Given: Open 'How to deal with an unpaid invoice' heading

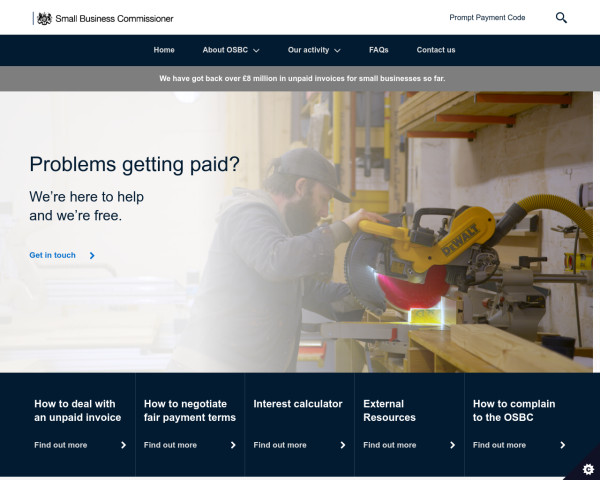Looking at the screenshot, I should (78, 410).
